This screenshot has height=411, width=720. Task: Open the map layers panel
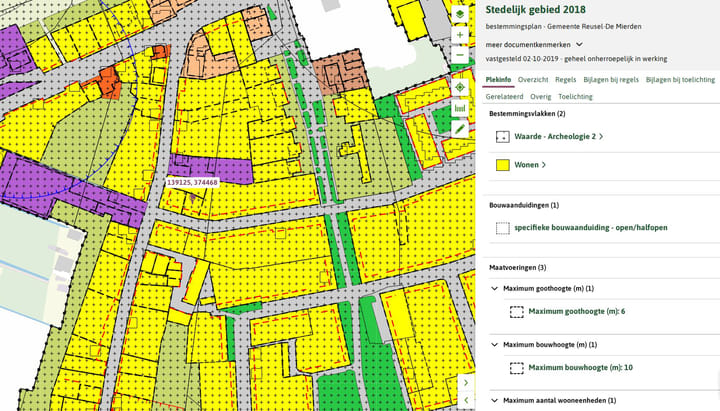[459, 15]
